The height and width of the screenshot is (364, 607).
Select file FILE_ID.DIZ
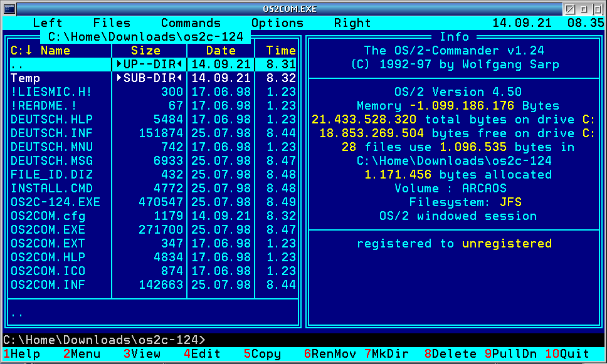pos(153,174)
